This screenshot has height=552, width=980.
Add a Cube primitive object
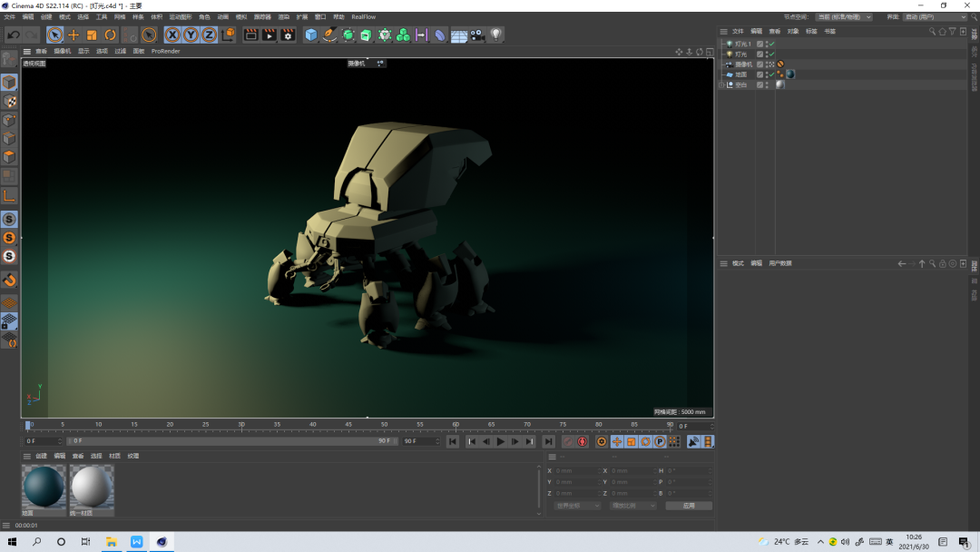[310, 35]
